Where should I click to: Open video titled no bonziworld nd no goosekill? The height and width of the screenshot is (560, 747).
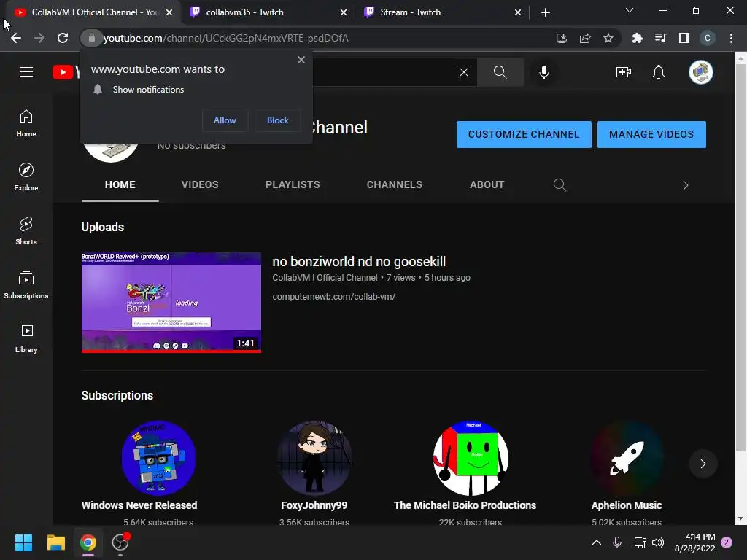coord(359,262)
